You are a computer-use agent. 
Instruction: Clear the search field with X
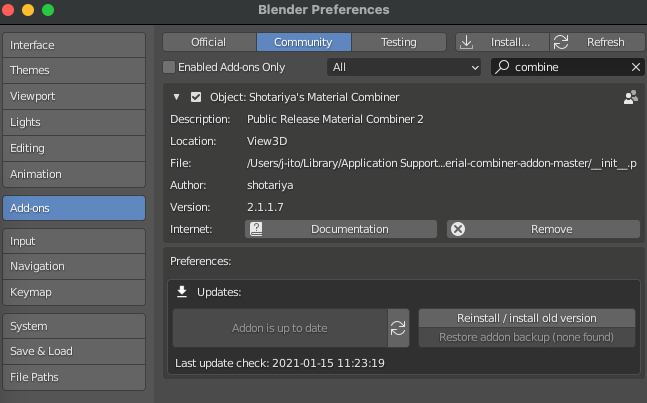click(635, 67)
